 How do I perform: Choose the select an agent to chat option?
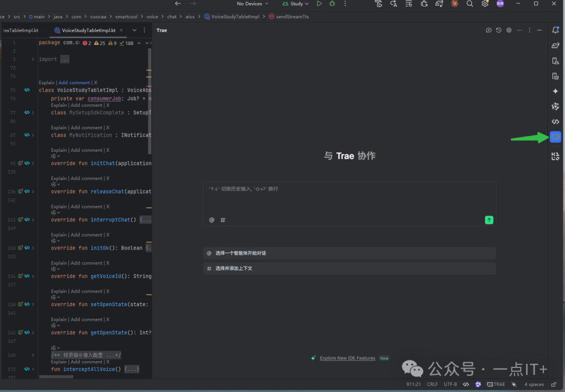coord(349,253)
